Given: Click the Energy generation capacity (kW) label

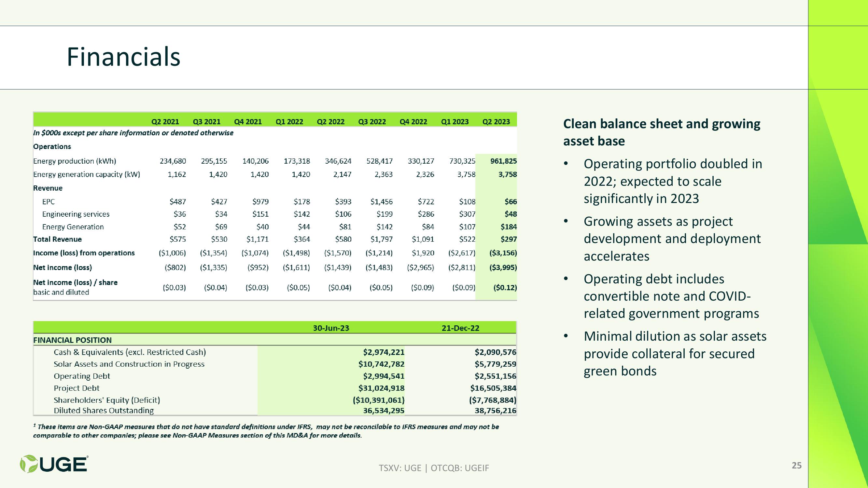Looking at the screenshot, I should pos(87,174).
